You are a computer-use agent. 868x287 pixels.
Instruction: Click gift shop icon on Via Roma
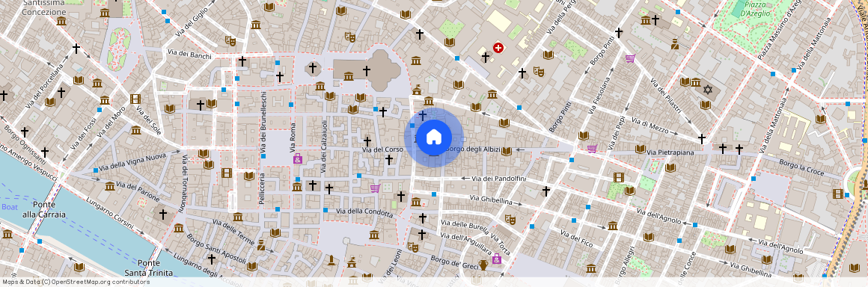coord(297,158)
